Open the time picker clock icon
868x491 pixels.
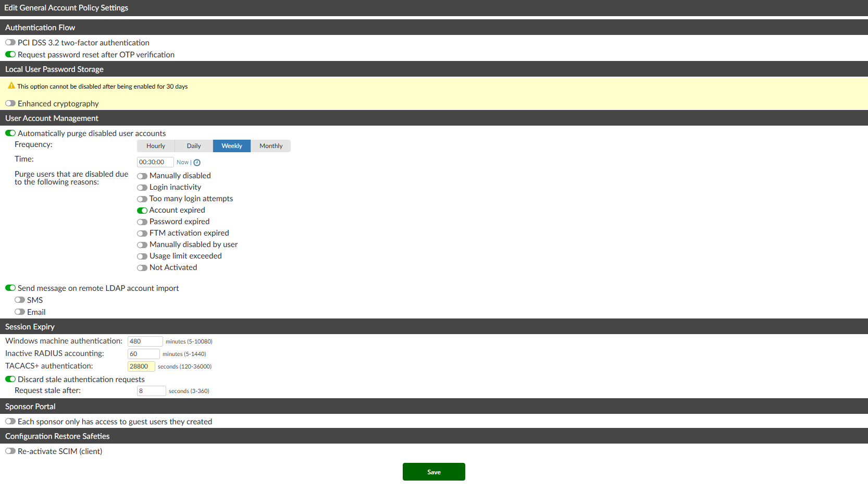(197, 163)
